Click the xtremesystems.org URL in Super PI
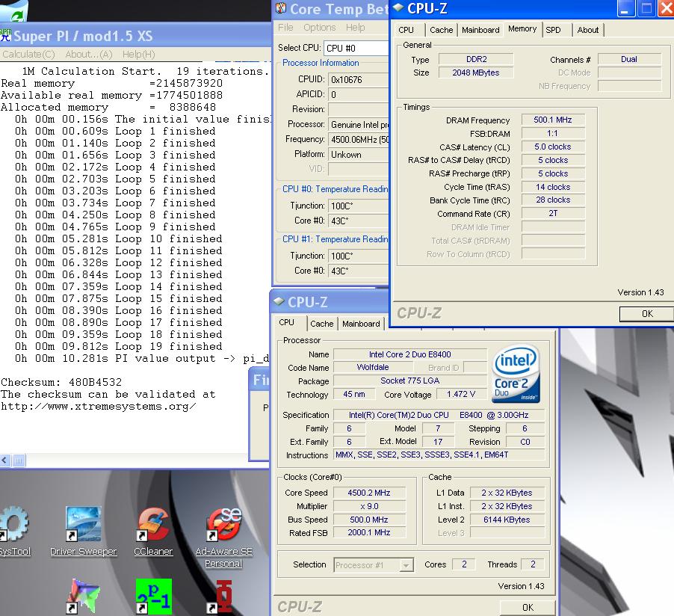Screen dimensions: 674x616 99,406
